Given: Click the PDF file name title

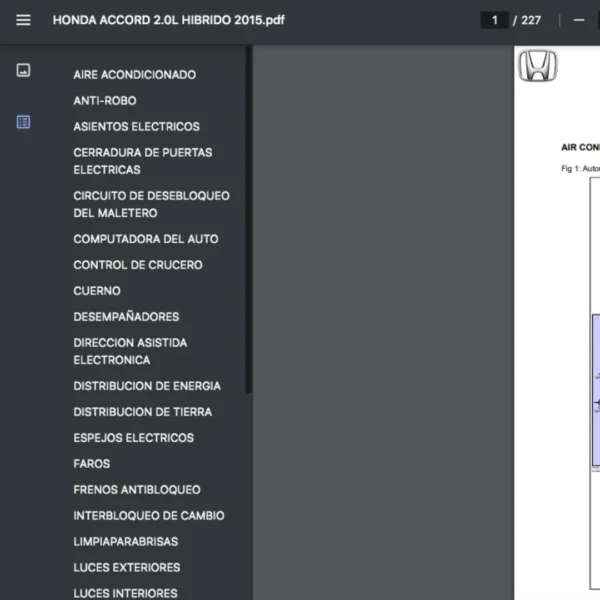Looking at the screenshot, I should pos(168,20).
